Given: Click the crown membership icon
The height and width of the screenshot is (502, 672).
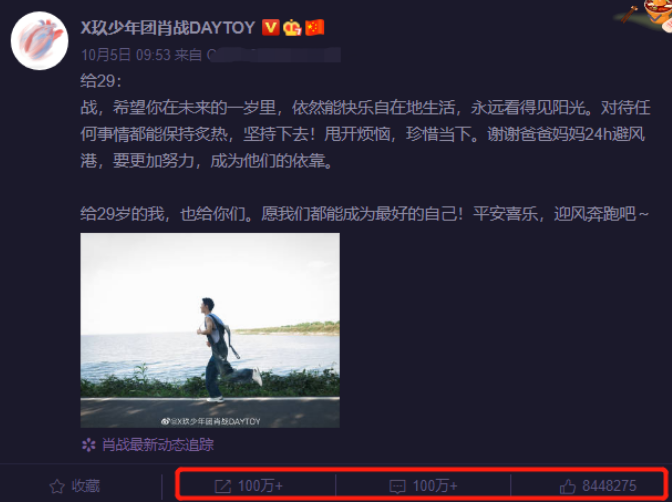Looking at the screenshot, I should (x=292, y=28).
